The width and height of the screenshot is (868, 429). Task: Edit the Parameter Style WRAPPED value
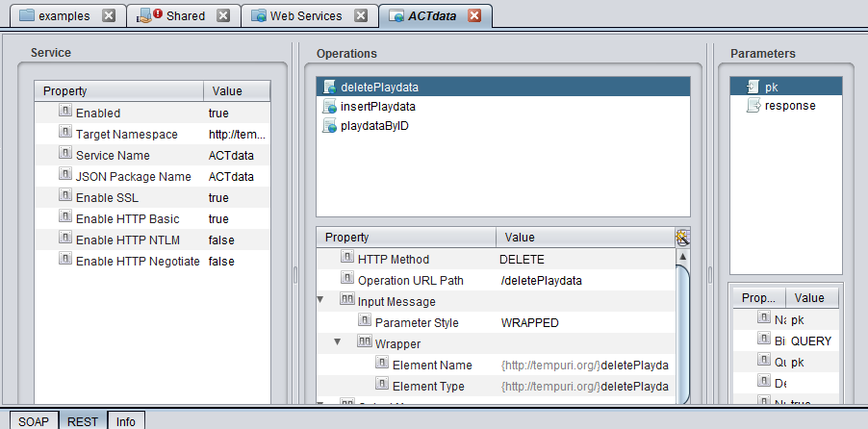pyautogui.click(x=530, y=322)
